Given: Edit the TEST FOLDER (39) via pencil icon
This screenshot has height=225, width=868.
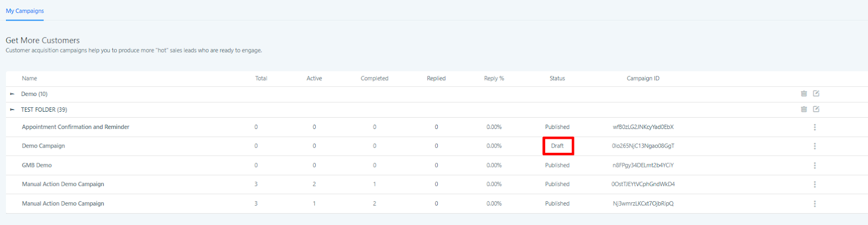Looking at the screenshot, I should [x=816, y=109].
